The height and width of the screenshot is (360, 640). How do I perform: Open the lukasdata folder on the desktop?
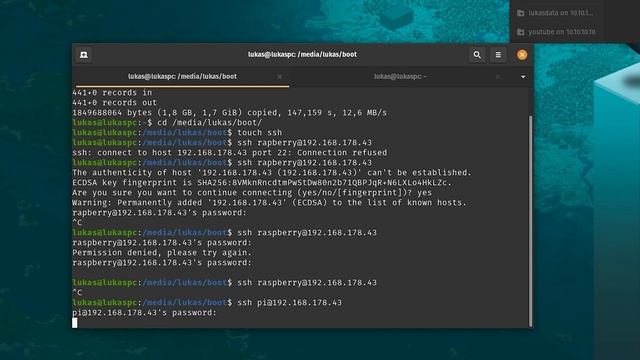coord(555,13)
